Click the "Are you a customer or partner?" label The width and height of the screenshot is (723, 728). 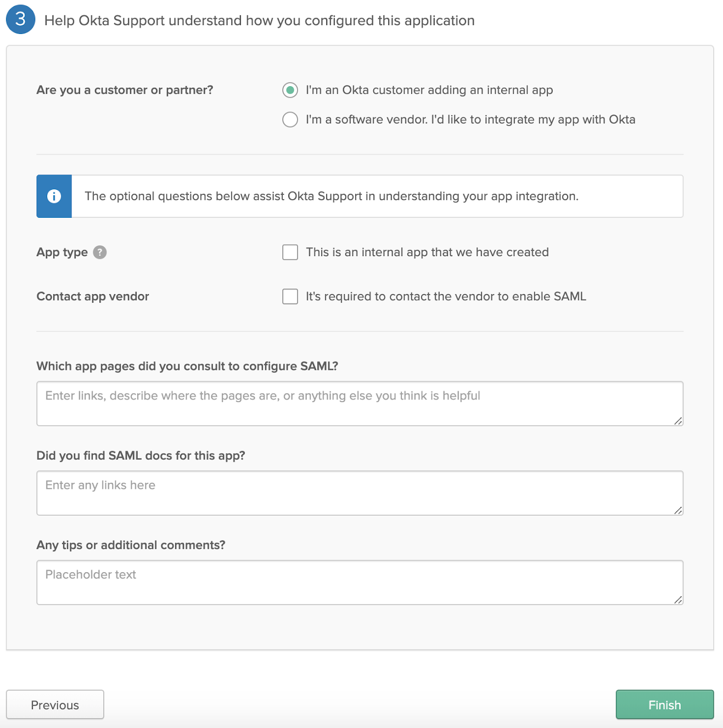click(125, 90)
